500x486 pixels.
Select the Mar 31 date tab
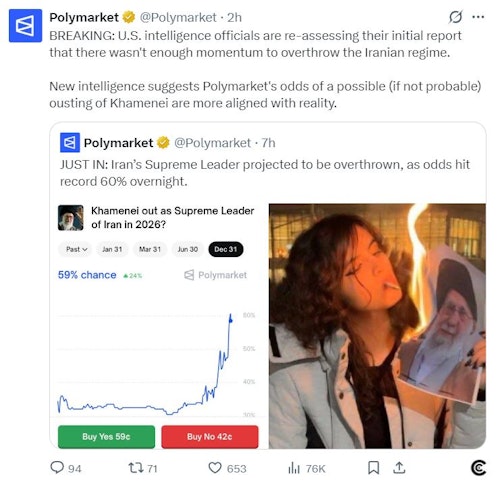[150, 249]
